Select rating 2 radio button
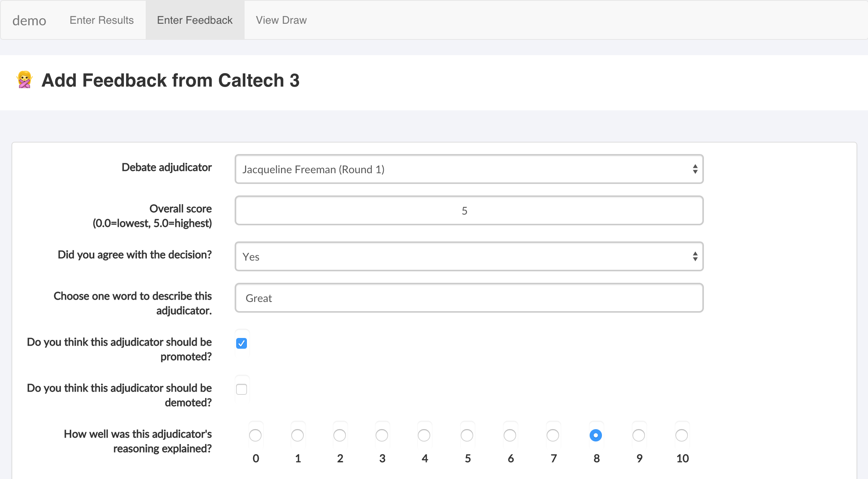Viewport: 868px width, 479px height. click(340, 435)
